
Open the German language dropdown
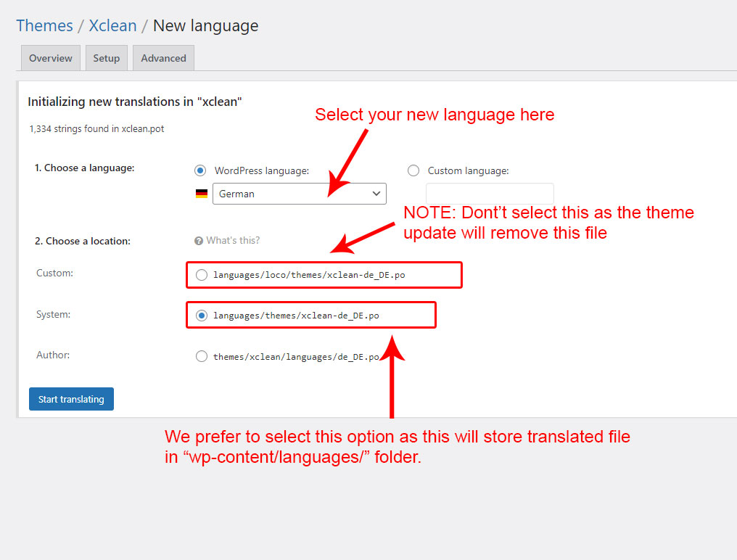coord(299,194)
